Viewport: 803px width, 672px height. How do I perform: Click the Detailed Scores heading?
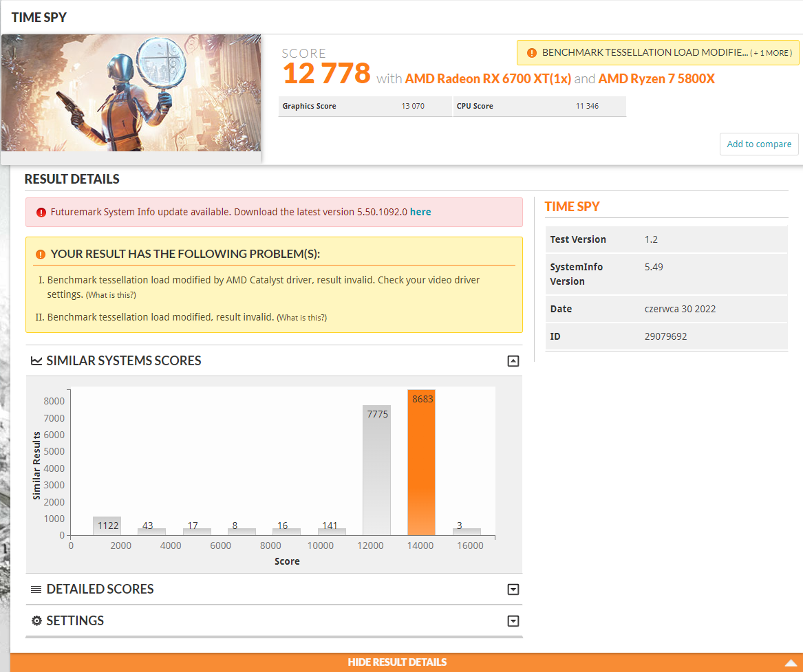100,589
